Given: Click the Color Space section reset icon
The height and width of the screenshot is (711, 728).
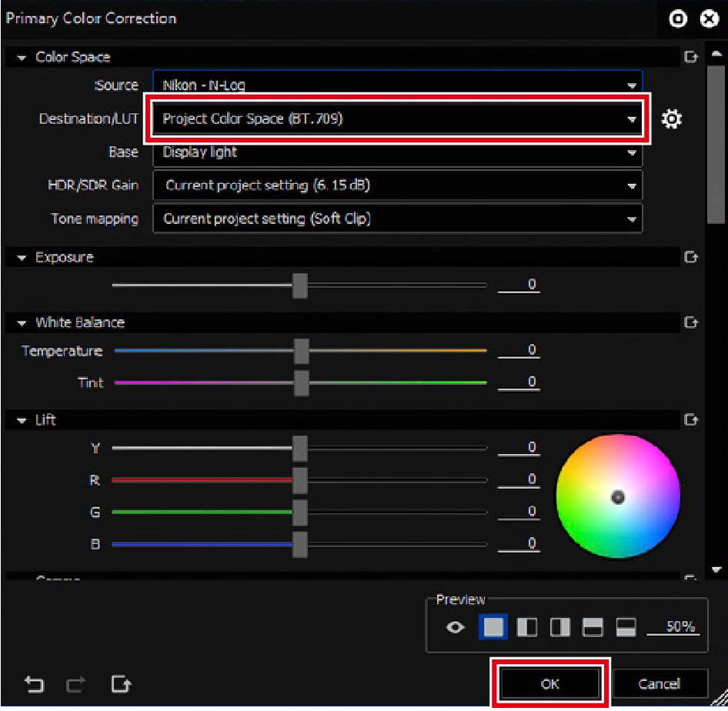Looking at the screenshot, I should [x=690, y=57].
